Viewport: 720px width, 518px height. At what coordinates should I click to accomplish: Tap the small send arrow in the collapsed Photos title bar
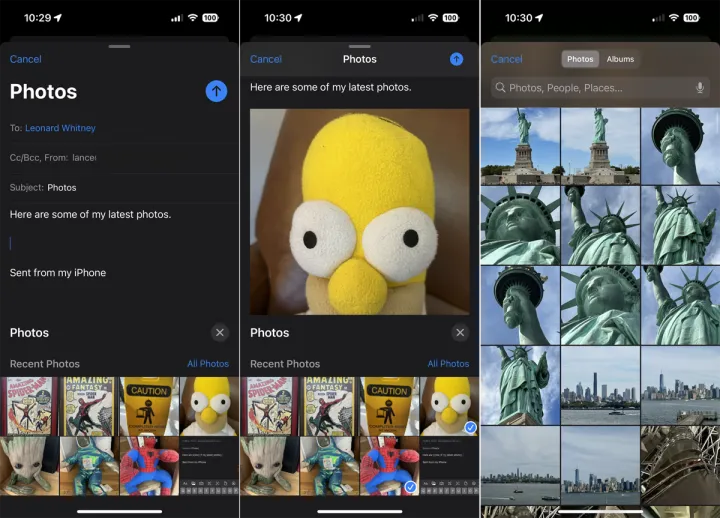[x=456, y=59]
